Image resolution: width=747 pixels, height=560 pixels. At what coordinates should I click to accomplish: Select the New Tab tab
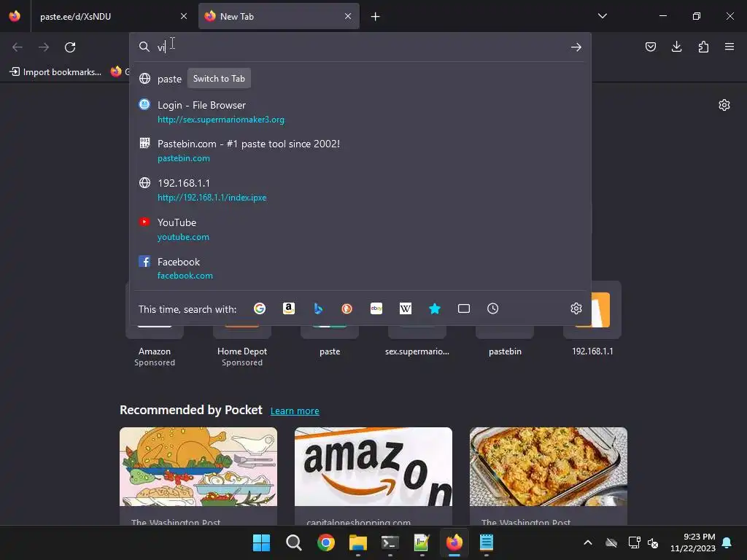tap(279, 16)
